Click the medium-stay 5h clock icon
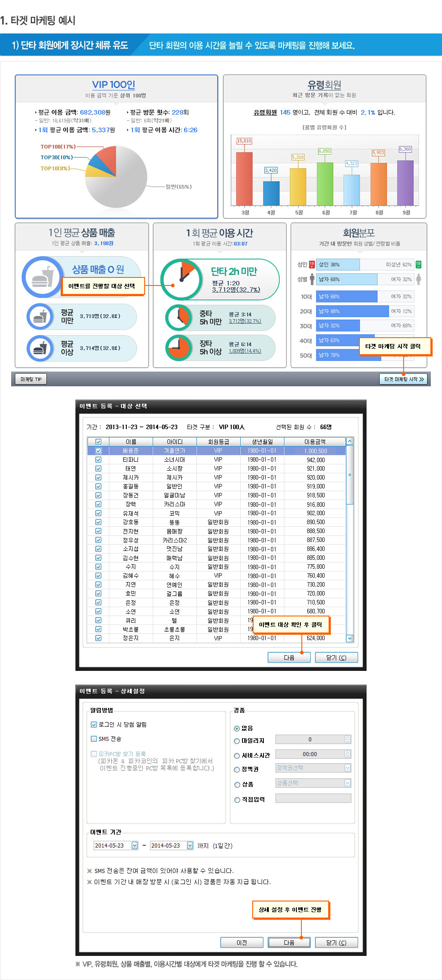 179,318
